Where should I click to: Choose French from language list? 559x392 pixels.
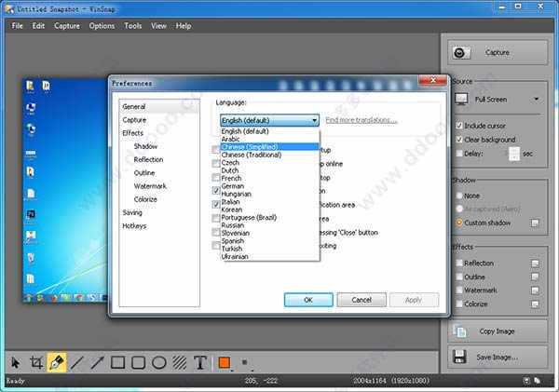[269, 178]
